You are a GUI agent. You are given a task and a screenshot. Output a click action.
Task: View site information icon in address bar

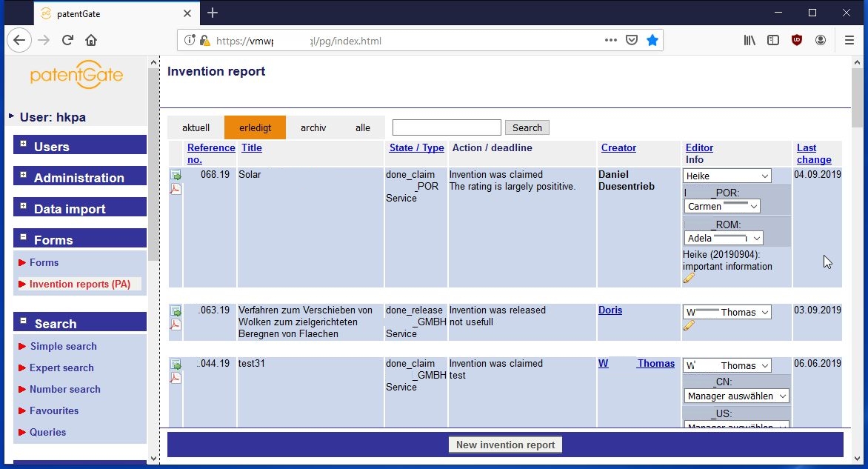pyautogui.click(x=190, y=41)
